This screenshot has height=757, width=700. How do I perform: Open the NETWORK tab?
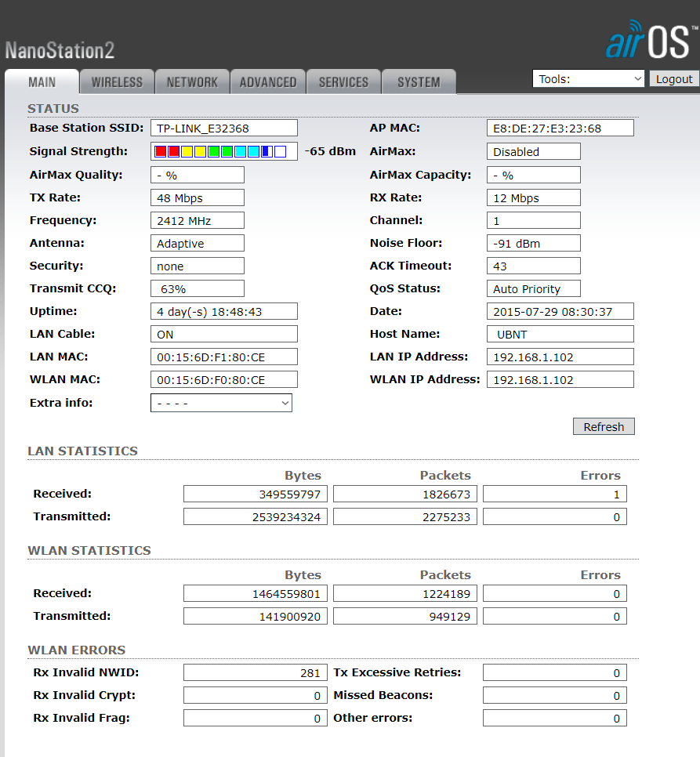pyautogui.click(x=193, y=82)
